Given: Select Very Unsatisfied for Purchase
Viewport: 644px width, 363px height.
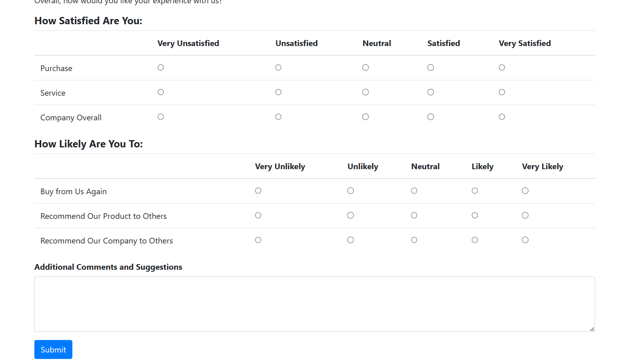Looking at the screenshot, I should (x=160, y=67).
